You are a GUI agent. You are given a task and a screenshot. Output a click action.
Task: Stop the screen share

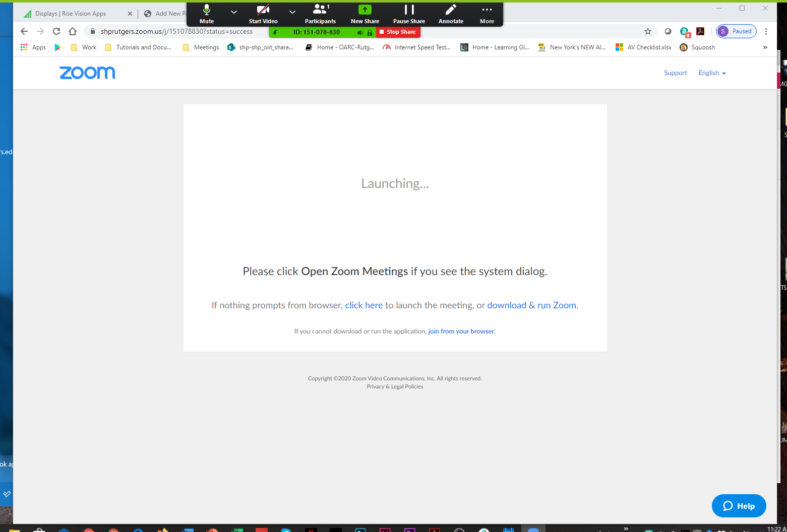tap(398, 32)
